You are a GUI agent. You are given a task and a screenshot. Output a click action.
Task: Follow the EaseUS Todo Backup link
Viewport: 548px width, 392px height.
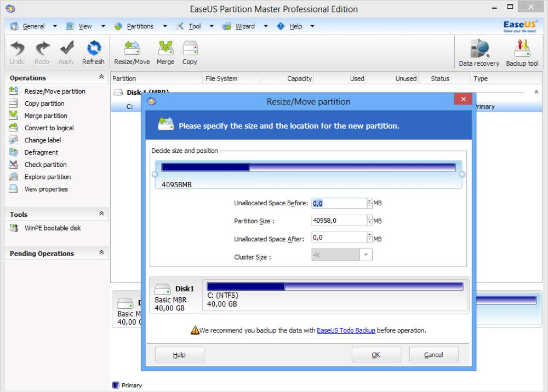point(346,330)
